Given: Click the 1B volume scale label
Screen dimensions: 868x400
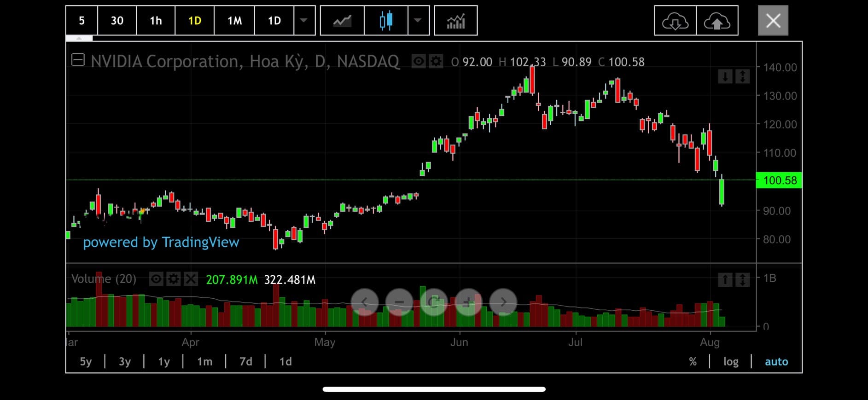Looking at the screenshot, I should [770, 278].
